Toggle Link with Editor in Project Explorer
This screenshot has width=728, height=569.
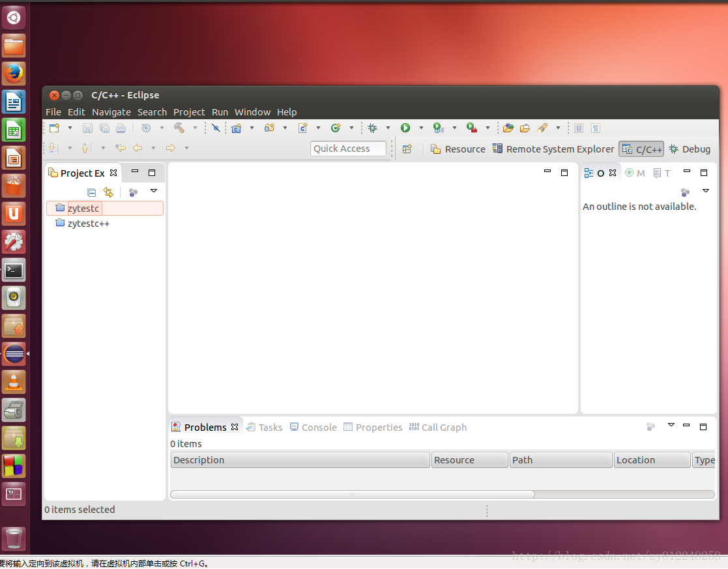[x=108, y=192]
